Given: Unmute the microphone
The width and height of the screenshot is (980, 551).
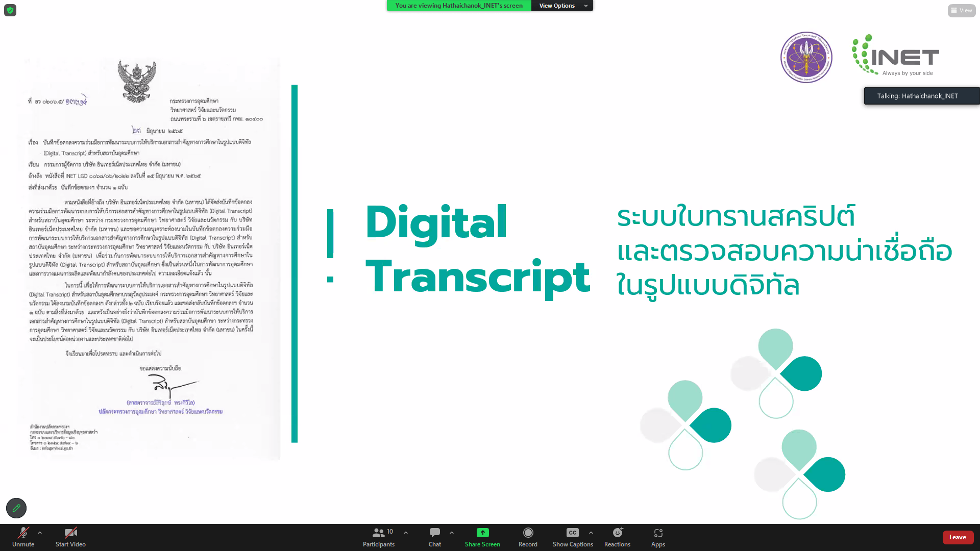Looking at the screenshot, I should pyautogui.click(x=23, y=537).
